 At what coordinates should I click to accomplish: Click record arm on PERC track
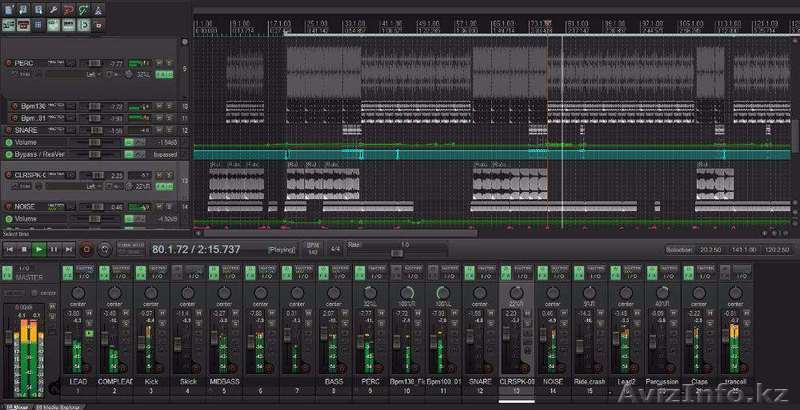(x=9, y=63)
